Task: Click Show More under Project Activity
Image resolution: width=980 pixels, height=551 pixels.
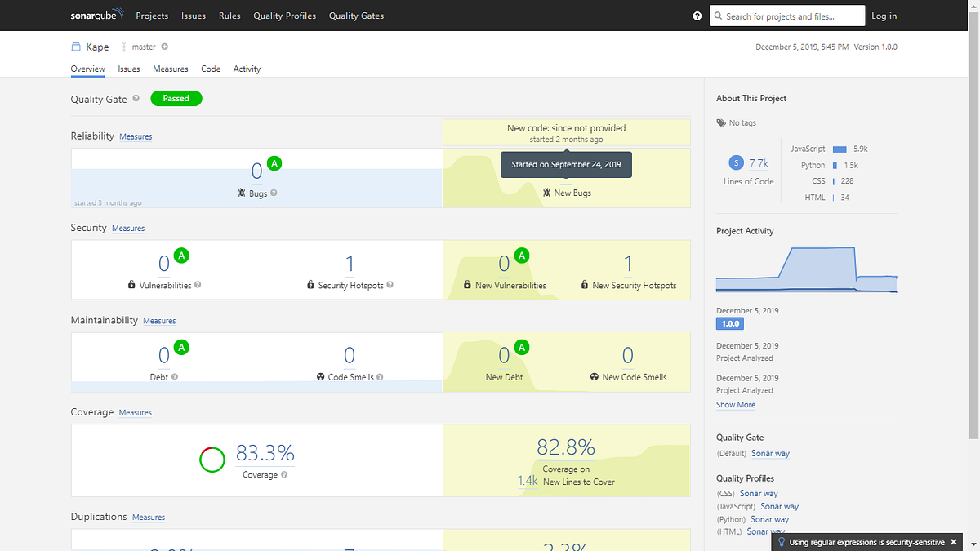Action: pyautogui.click(x=736, y=405)
